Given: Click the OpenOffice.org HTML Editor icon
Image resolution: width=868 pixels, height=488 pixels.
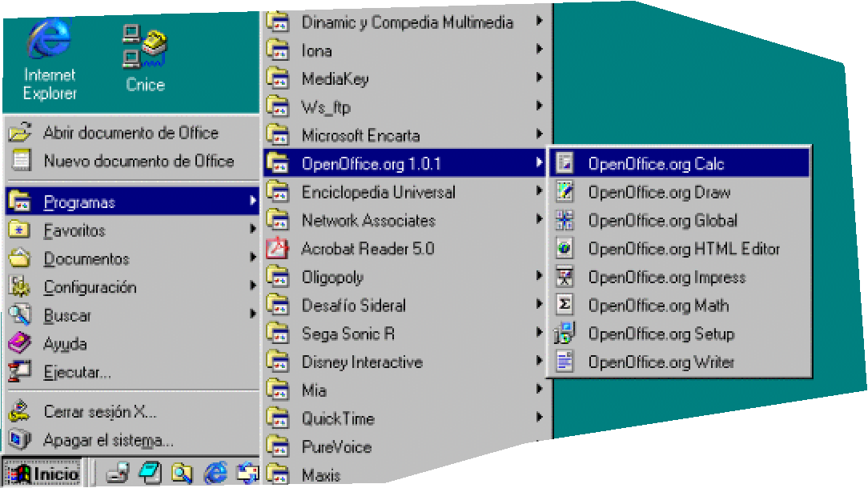Looking at the screenshot, I should click(x=565, y=249).
